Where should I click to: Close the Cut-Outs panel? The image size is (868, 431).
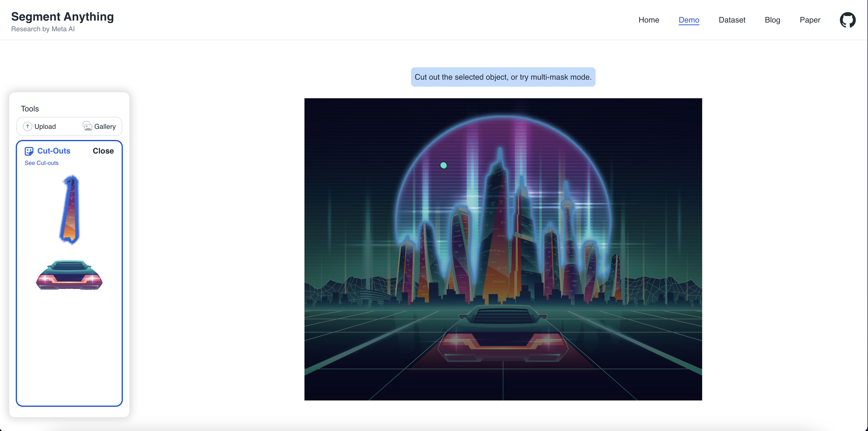(103, 151)
